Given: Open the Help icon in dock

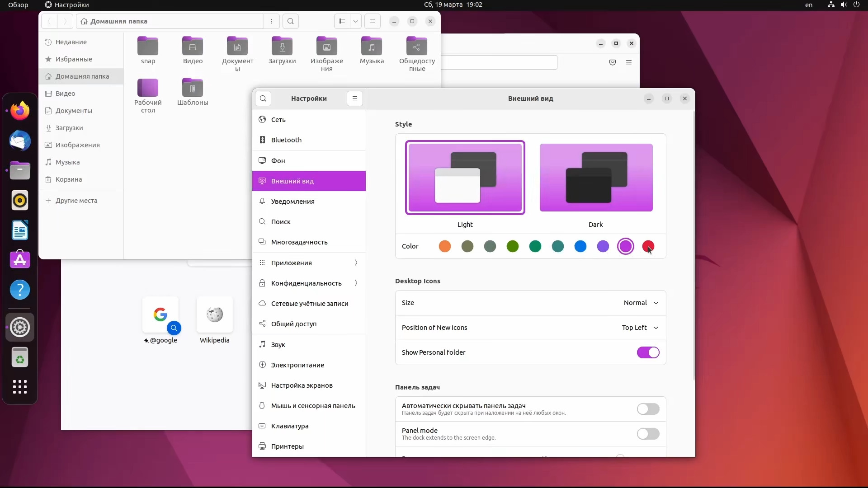Looking at the screenshot, I should [20, 290].
